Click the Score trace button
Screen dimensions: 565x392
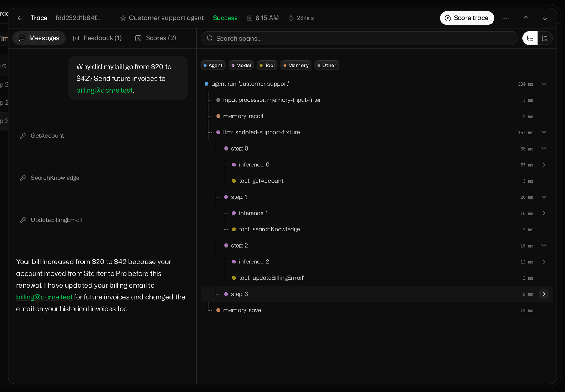[467, 18]
